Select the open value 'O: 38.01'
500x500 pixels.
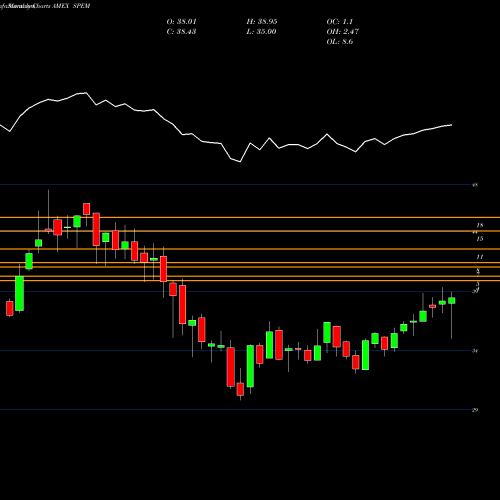181,22
